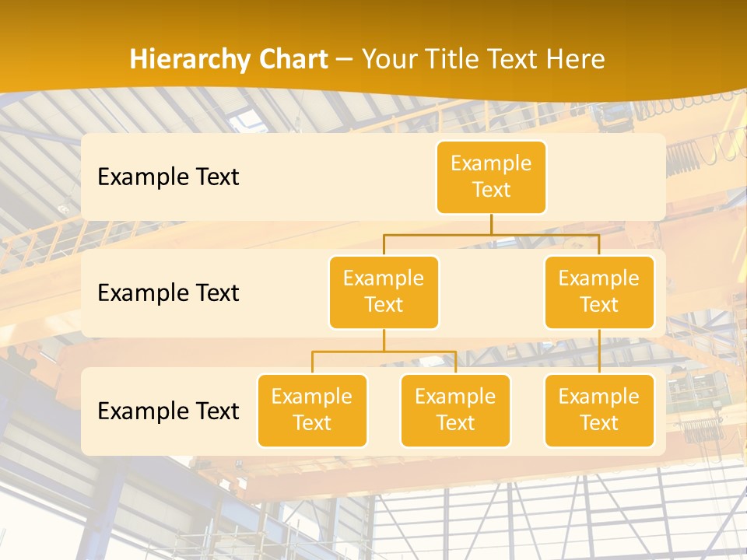Click the right box in the second level
Screen dimensions: 747x560
click(599, 292)
